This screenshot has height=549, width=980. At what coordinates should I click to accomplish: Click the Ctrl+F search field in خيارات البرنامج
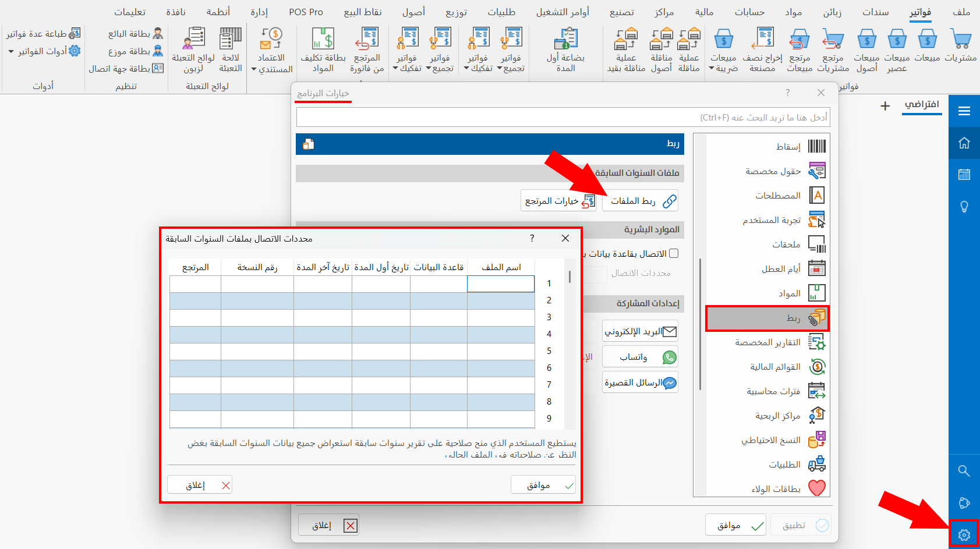[565, 117]
